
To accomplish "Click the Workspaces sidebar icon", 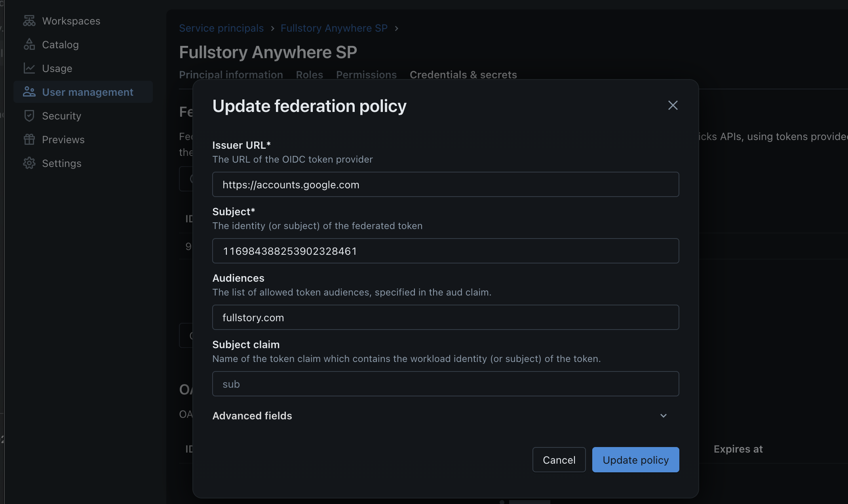I will point(29,21).
